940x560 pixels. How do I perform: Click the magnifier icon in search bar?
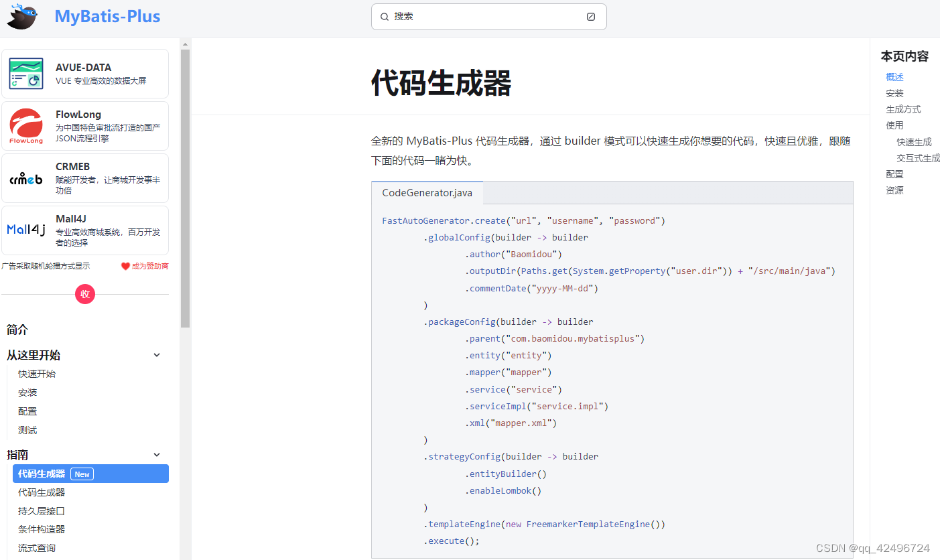tap(384, 16)
